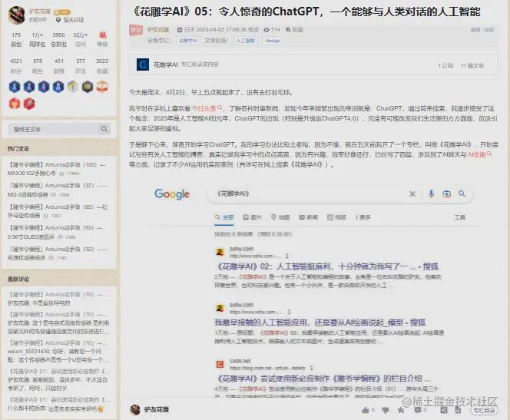
Task: Click the 花雕学AI column logo
Action: tap(142, 64)
